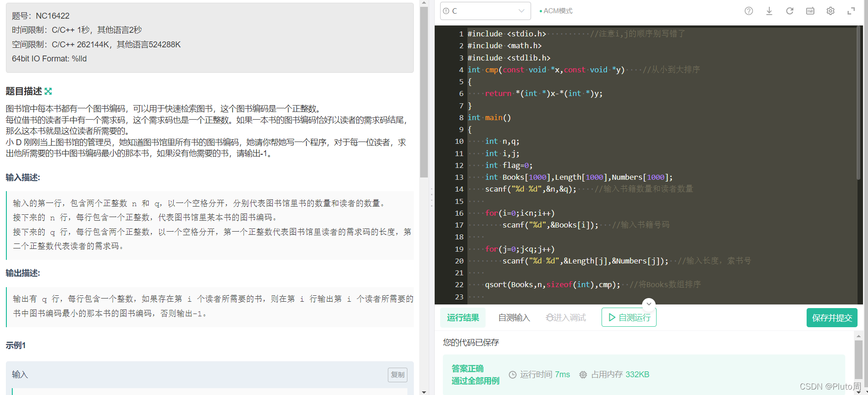Image resolution: width=868 pixels, height=395 pixels.
Task: Expand the problem description with the green icon
Action: coord(48,91)
